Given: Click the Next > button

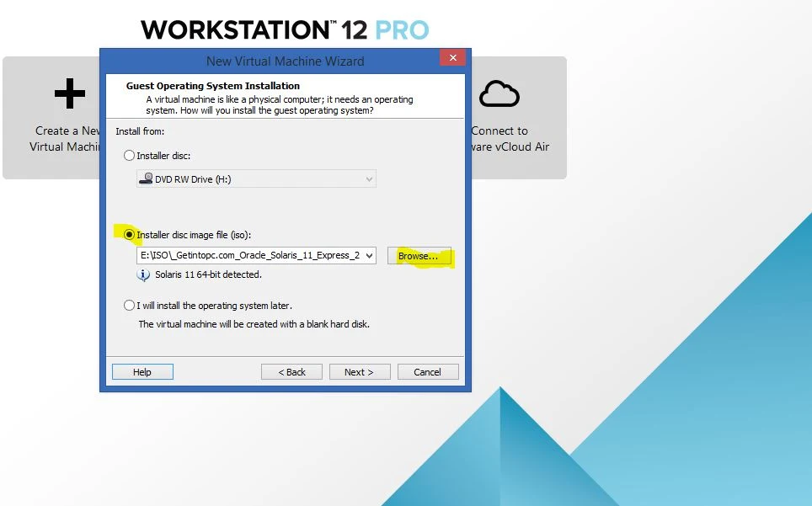Looking at the screenshot, I should (x=360, y=371).
